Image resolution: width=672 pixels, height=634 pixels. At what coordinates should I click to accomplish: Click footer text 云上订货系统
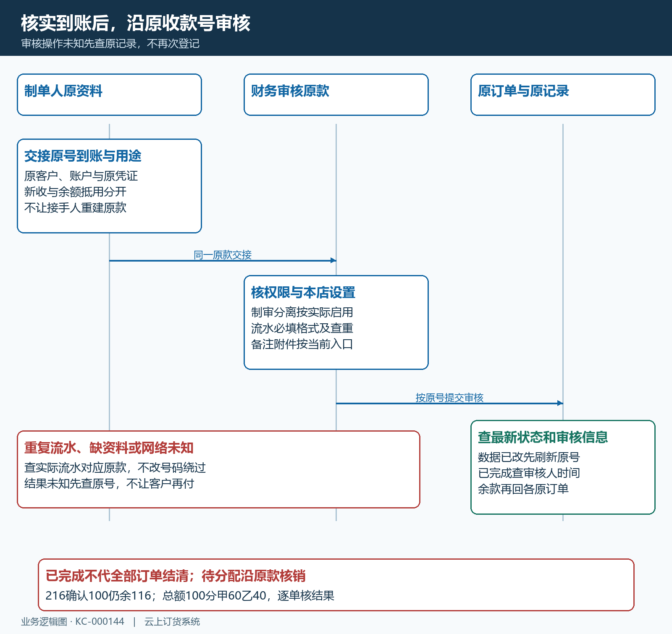click(172, 621)
